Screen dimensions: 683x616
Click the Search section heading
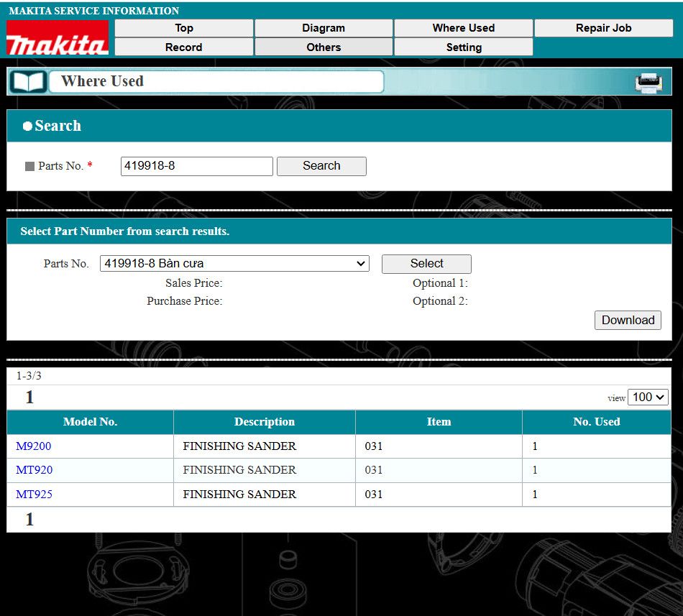[x=58, y=126]
